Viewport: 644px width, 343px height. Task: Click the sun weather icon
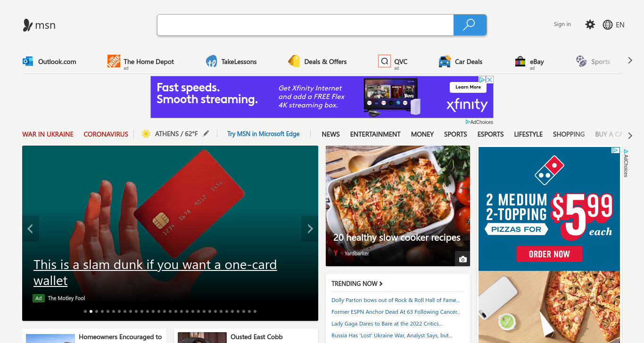pos(146,134)
